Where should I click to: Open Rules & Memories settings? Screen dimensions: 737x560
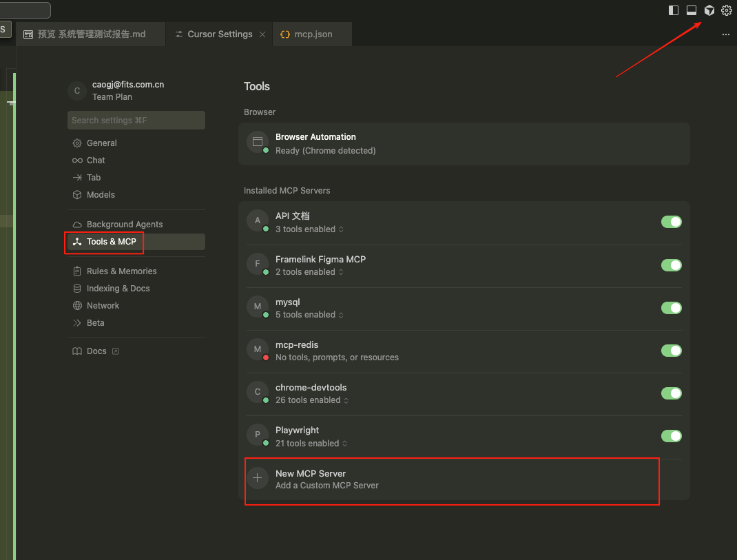(x=136, y=271)
